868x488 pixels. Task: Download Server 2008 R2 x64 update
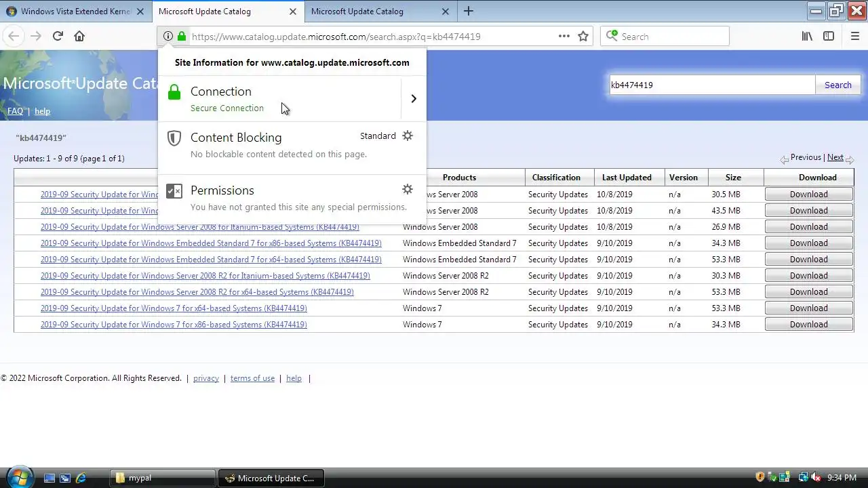(808, 292)
